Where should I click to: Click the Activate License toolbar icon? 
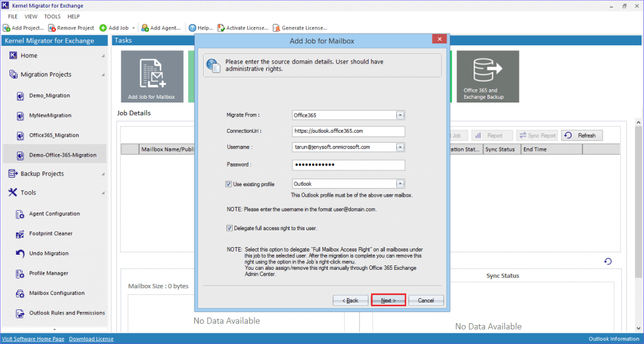click(x=221, y=28)
